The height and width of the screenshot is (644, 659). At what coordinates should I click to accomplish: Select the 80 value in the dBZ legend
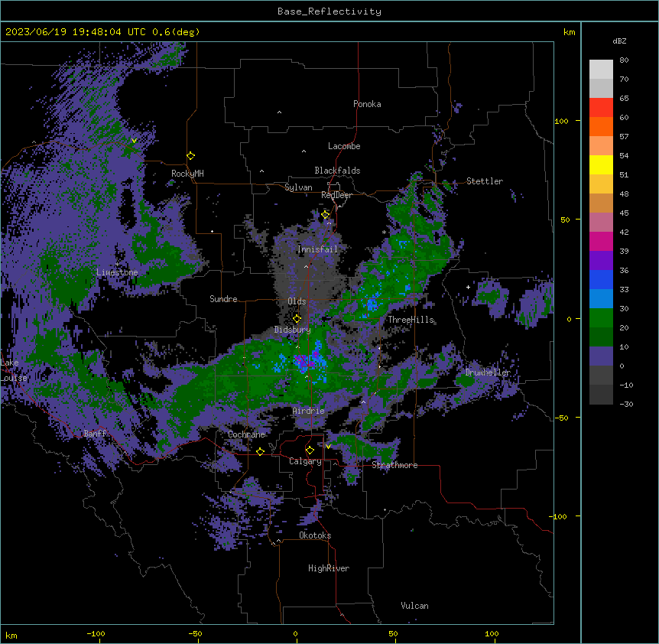tap(624, 60)
